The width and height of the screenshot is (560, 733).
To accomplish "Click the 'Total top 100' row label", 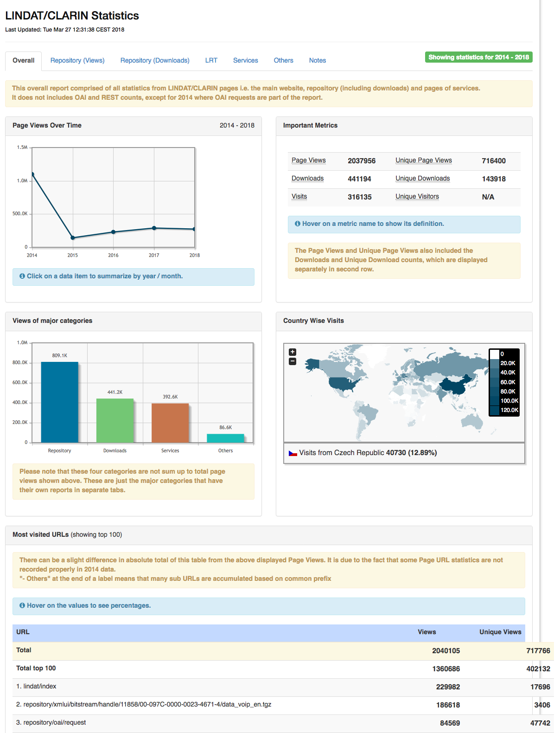I will [36, 669].
